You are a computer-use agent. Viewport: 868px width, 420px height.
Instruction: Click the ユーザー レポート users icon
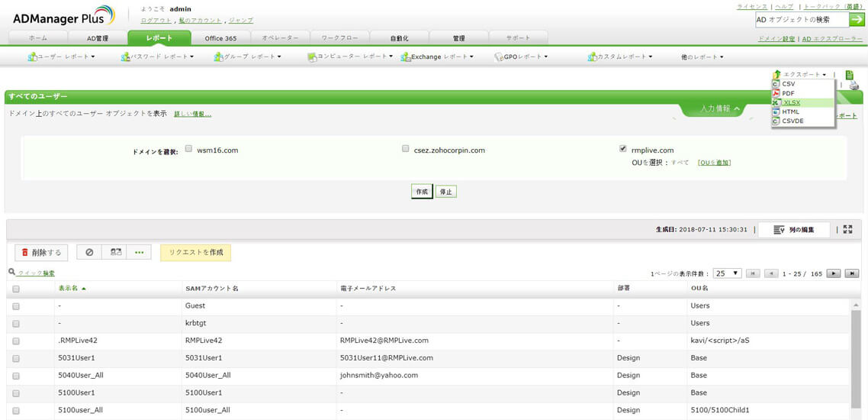click(32, 57)
